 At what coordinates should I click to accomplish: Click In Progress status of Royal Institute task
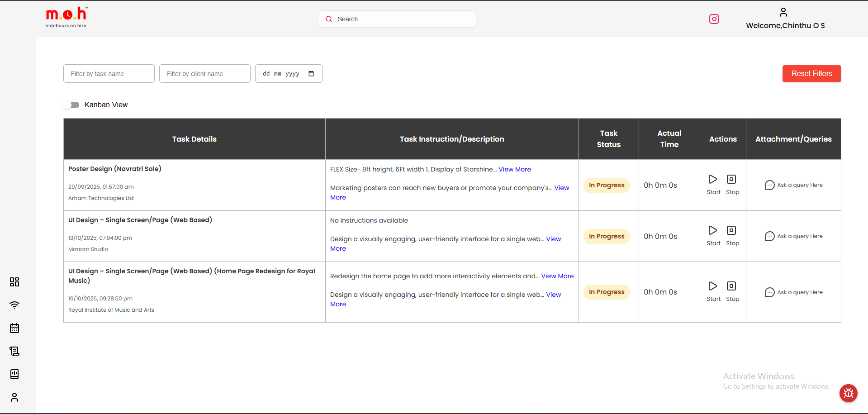coord(607,292)
